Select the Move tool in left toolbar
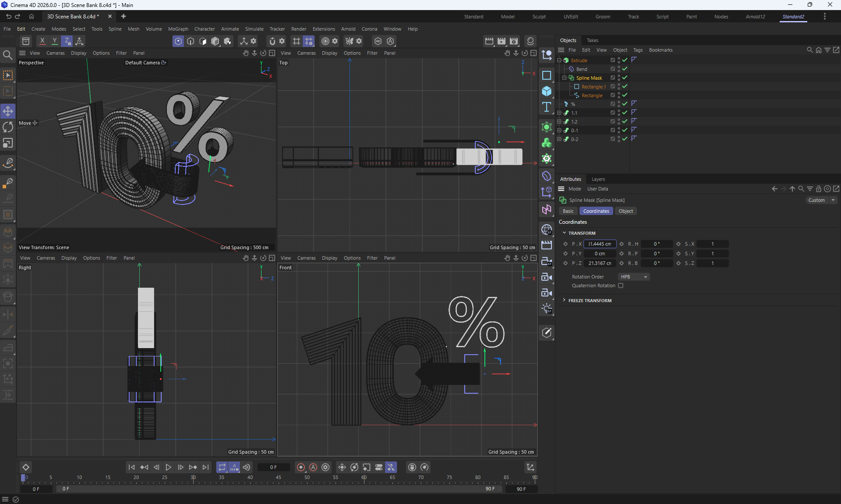Screen dimensions: 841x504 [x=8, y=111]
